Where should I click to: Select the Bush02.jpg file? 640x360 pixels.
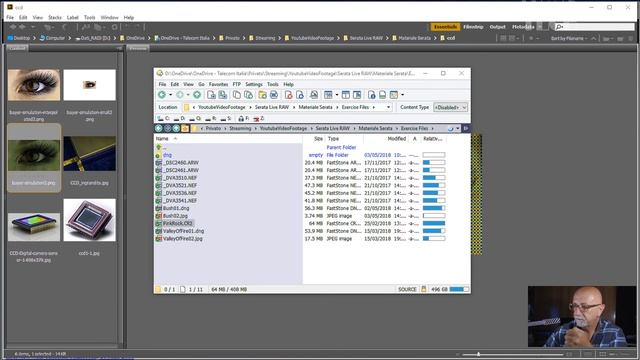tap(175, 216)
